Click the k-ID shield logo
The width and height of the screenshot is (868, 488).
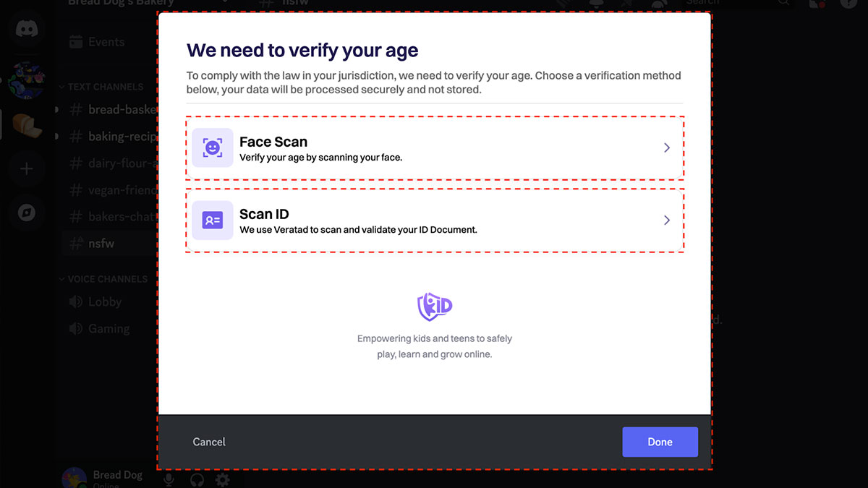pos(434,306)
